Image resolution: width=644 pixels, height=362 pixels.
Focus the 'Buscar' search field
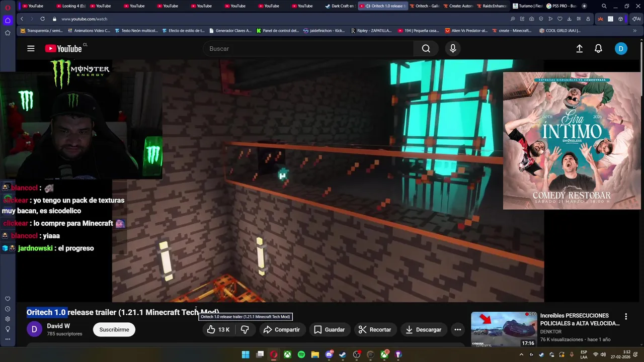tap(308, 49)
